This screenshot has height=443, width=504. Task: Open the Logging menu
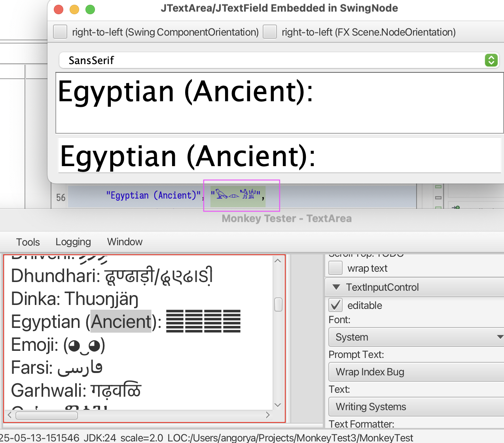click(x=73, y=242)
